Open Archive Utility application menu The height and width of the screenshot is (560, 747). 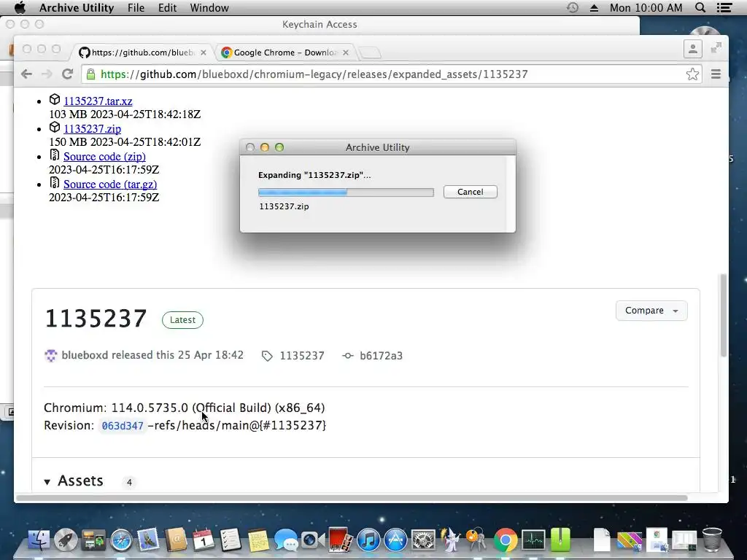tap(76, 7)
